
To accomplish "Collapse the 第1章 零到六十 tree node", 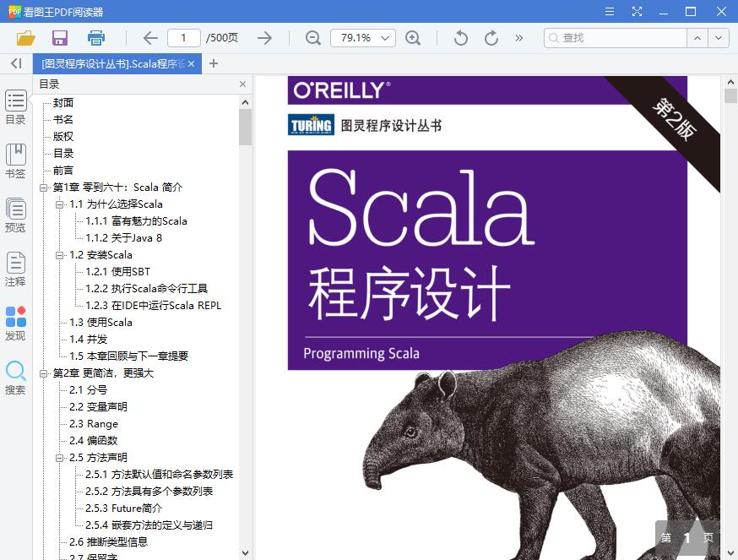I will [x=43, y=188].
